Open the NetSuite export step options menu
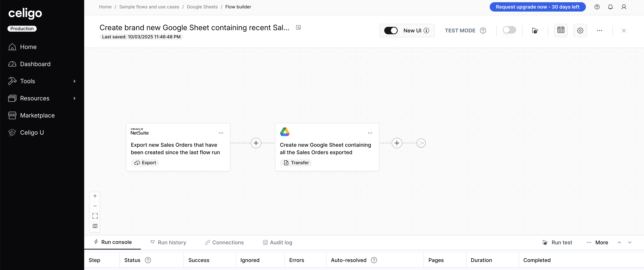The width and height of the screenshot is (644, 270). [221, 133]
